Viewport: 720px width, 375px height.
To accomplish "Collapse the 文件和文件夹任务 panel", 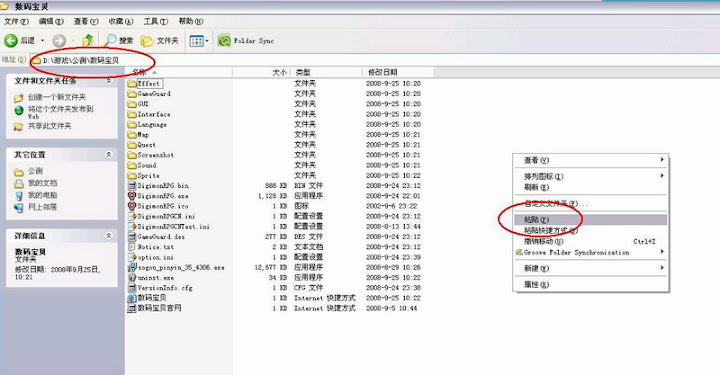I will tap(109, 81).
